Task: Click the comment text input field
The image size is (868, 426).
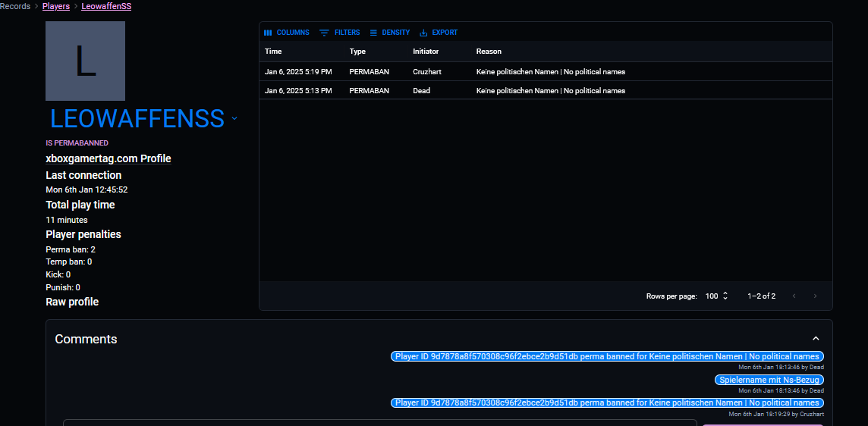Action: point(379,422)
